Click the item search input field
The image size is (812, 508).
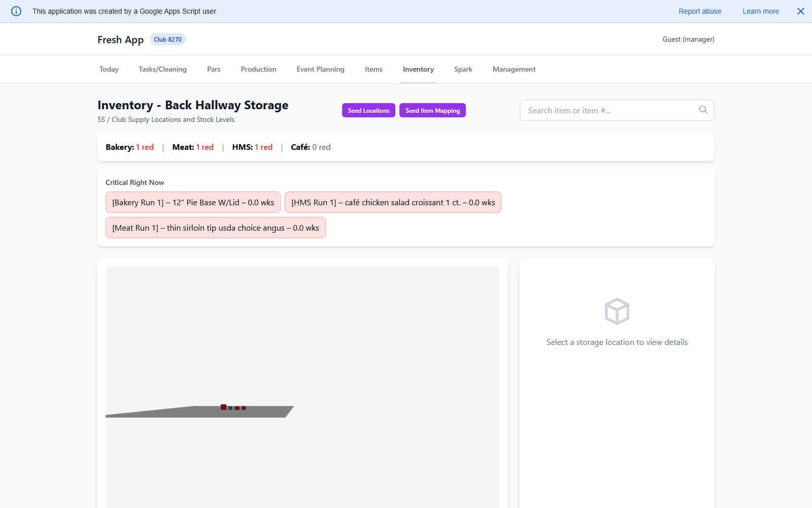coord(599,110)
